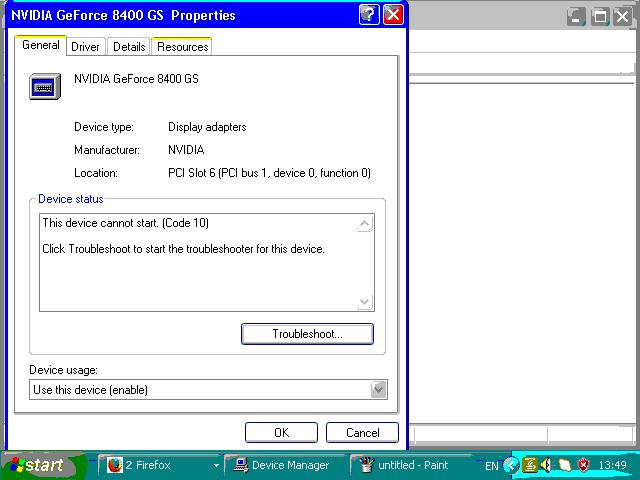Switch to the Details tab
The image size is (640, 480).
click(x=129, y=47)
